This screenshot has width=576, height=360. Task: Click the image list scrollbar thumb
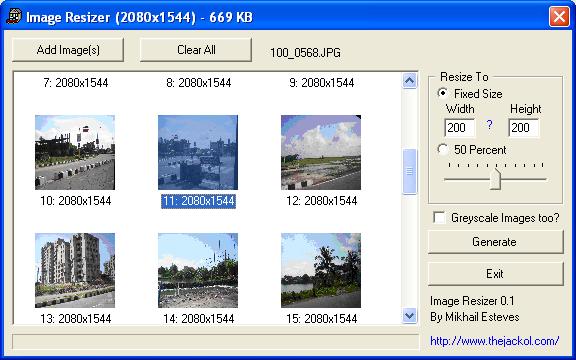pos(410,171)
